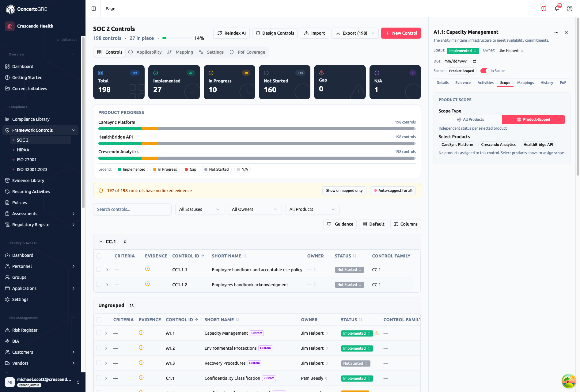Expand the Assessments menu
The image size is (580, 392).
(x=74, y=214)
